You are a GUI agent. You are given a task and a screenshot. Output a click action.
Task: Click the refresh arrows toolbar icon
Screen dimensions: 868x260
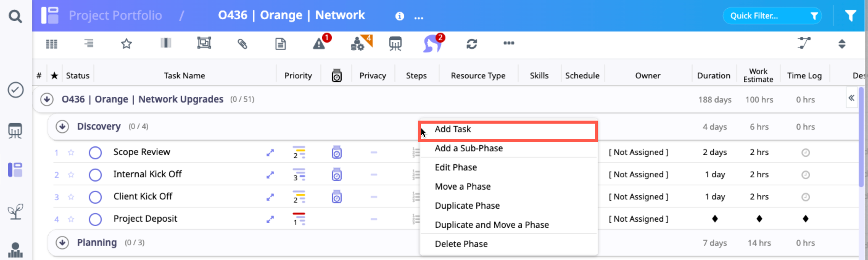coord(471,44)
